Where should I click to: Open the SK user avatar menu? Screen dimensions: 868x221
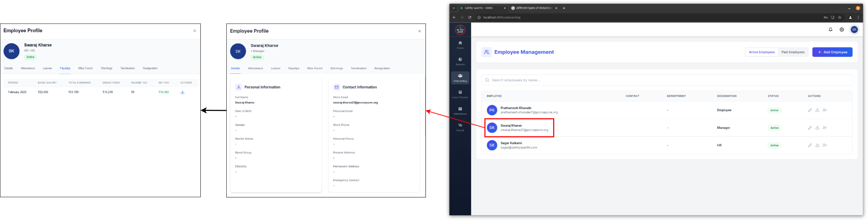pos(854,30)
